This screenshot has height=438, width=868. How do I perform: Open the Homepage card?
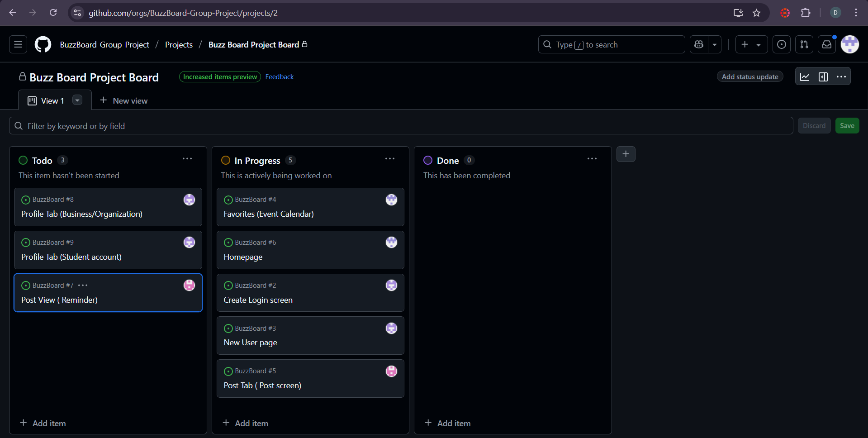(243, 257)
